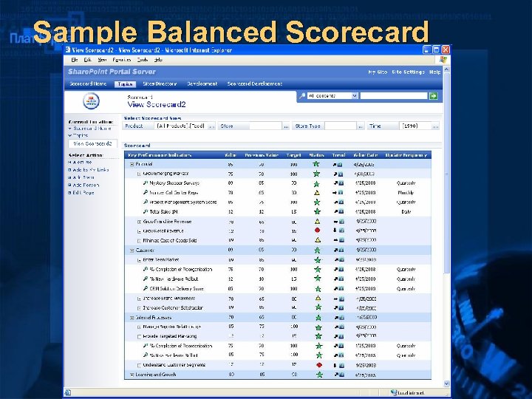Open chart icon in Grow Retail Revenue row

click(x=341, y=231)
